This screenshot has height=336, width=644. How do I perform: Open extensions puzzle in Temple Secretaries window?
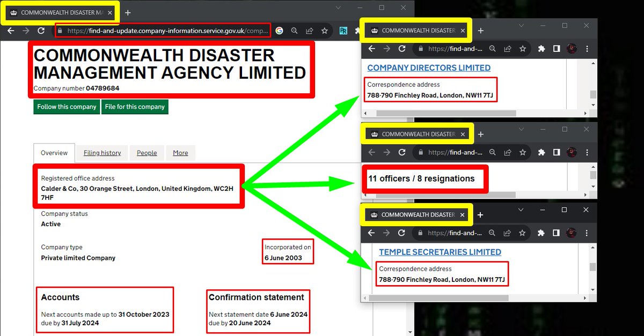[x=541, y=233]
